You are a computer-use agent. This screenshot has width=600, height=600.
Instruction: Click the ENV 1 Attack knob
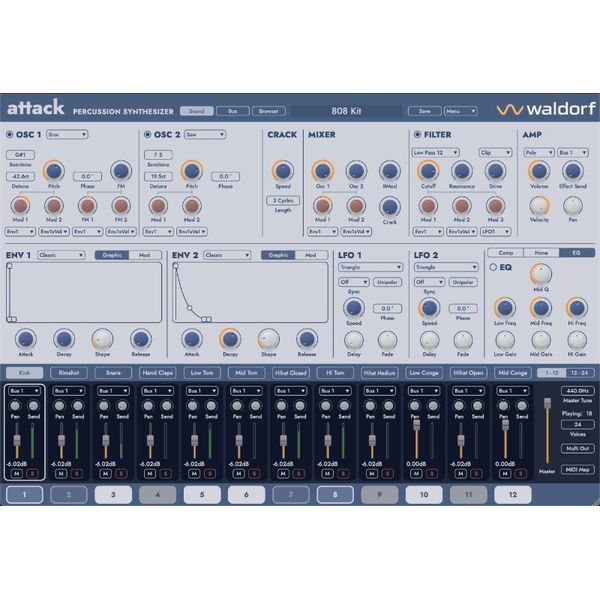pos(26,339)
